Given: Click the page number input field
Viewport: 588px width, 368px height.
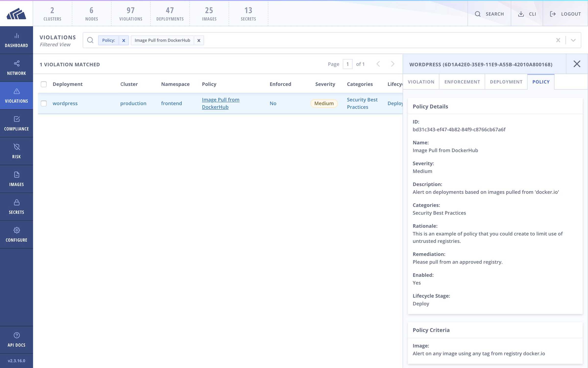Looking at the screenshot, I should click(347, 64).
